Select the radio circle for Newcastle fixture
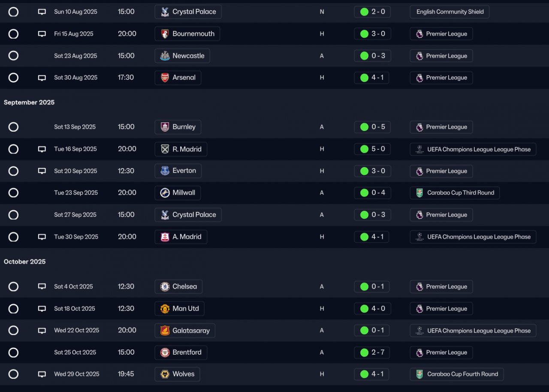This screenshot has height=392, width=549. [13, 56]
